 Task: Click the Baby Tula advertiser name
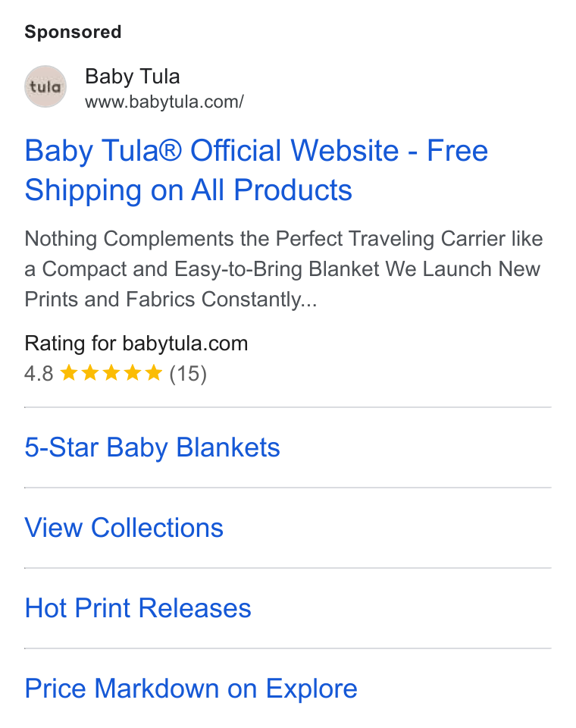pyautogui.click(x=133, y=77)
